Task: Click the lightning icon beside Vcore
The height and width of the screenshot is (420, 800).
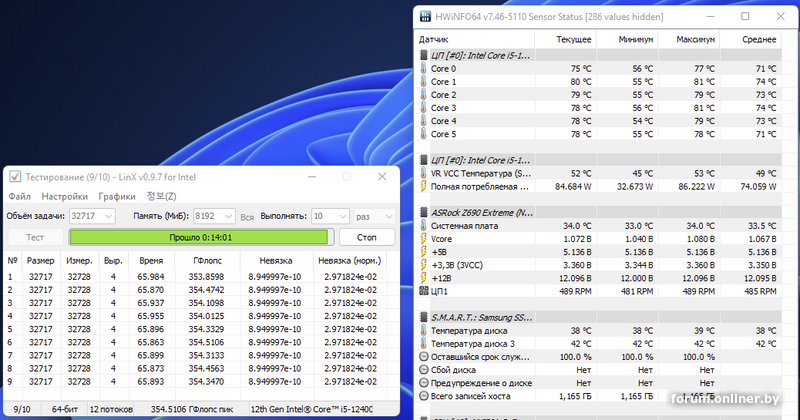Action: click(424, 239)
